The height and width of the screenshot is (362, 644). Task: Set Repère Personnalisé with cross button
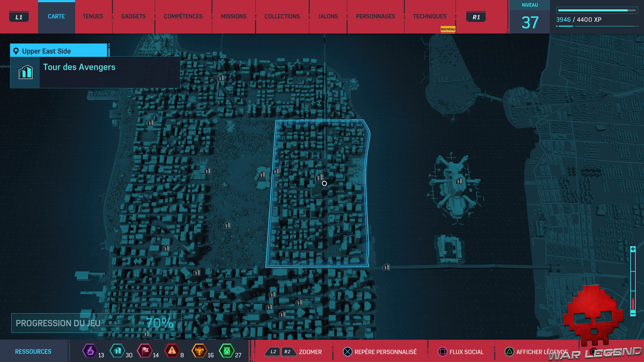coord(347,352)
